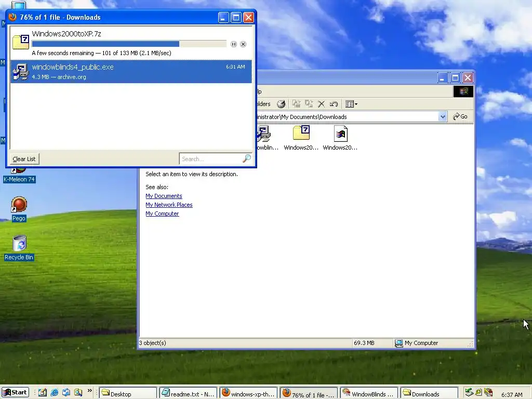The width and height of the screenshot is (532, 399).
Task: Open the Views dropdown in Explorer toolbar
Action: click(x=351, y=104)
